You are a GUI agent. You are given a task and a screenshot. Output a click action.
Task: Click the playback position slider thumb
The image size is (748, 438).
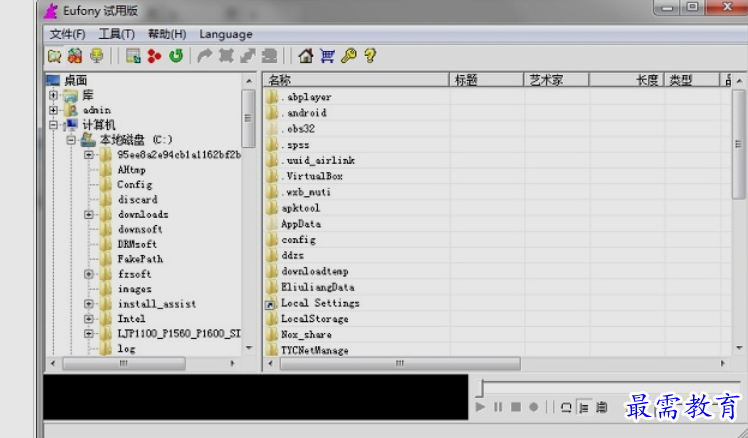tap(480, 388)
